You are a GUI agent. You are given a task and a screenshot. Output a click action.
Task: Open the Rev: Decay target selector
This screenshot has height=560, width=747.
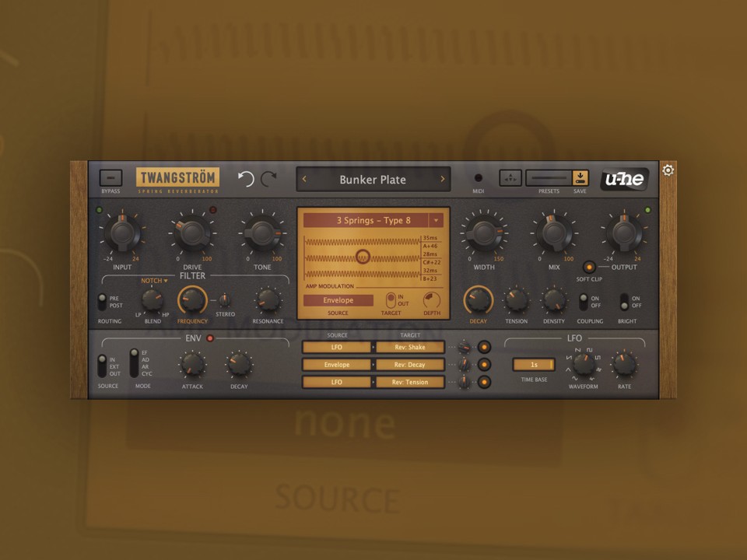[x=410, y=365]
